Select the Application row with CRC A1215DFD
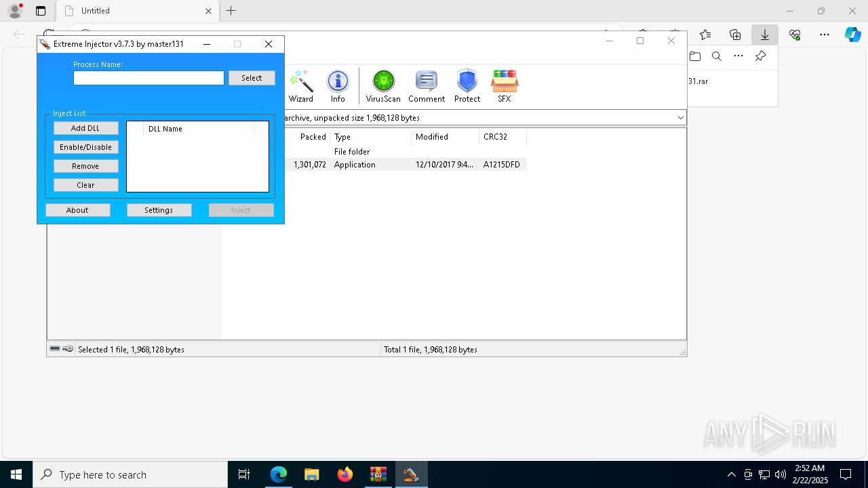This screenshot has height=488, width=868. [x=406, y=165]
